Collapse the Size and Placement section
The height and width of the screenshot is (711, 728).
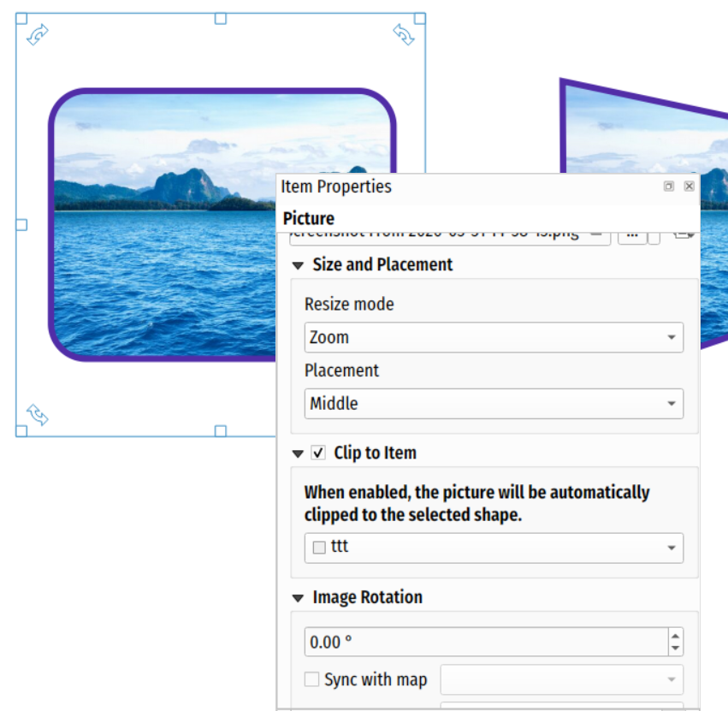coord(298,265)
